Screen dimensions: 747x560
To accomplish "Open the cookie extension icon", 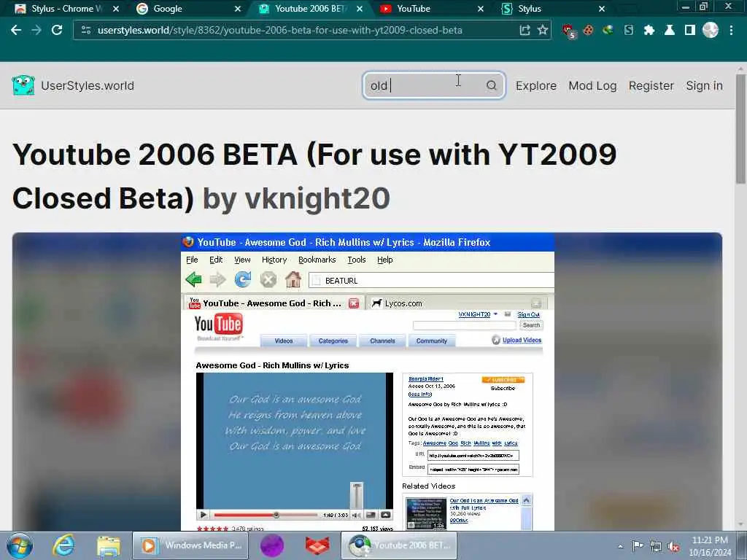I will [589, 30].
